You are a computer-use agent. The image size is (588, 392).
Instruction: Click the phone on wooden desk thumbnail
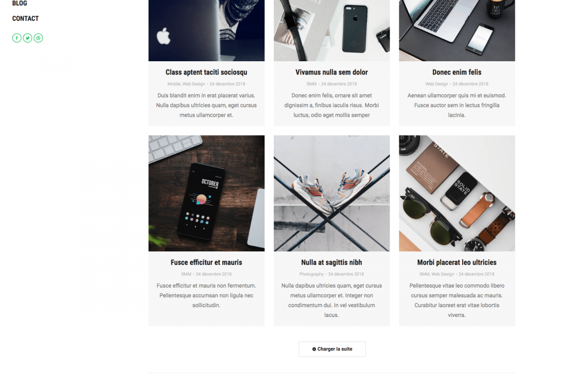pos(206,194)
